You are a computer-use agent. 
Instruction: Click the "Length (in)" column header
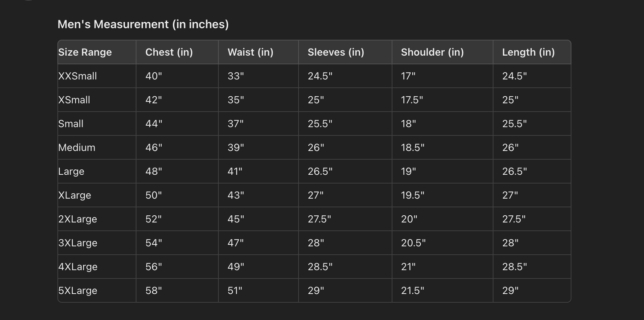click(529, 52)
